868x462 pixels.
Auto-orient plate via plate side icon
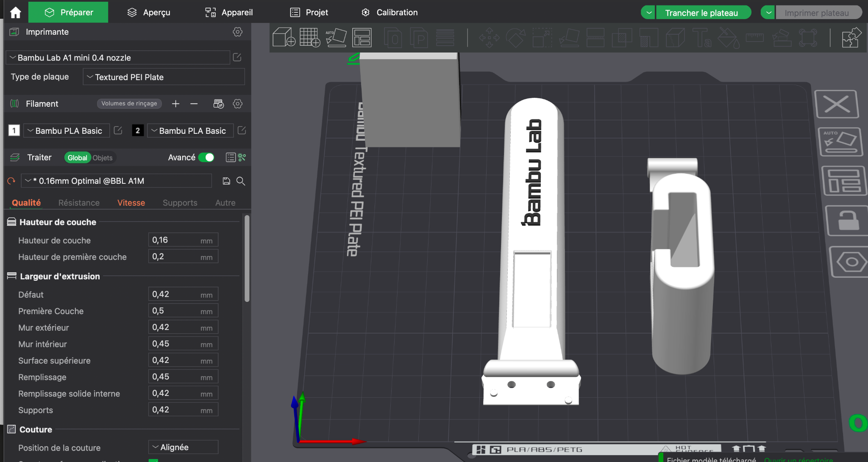[x=840, y=142]
